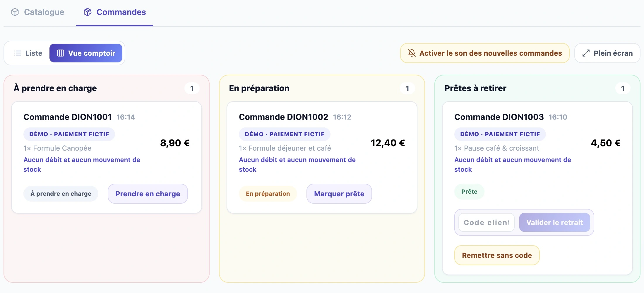Open Plein écran mode
This screenshot has width=644, height=293.
[607, 53]
